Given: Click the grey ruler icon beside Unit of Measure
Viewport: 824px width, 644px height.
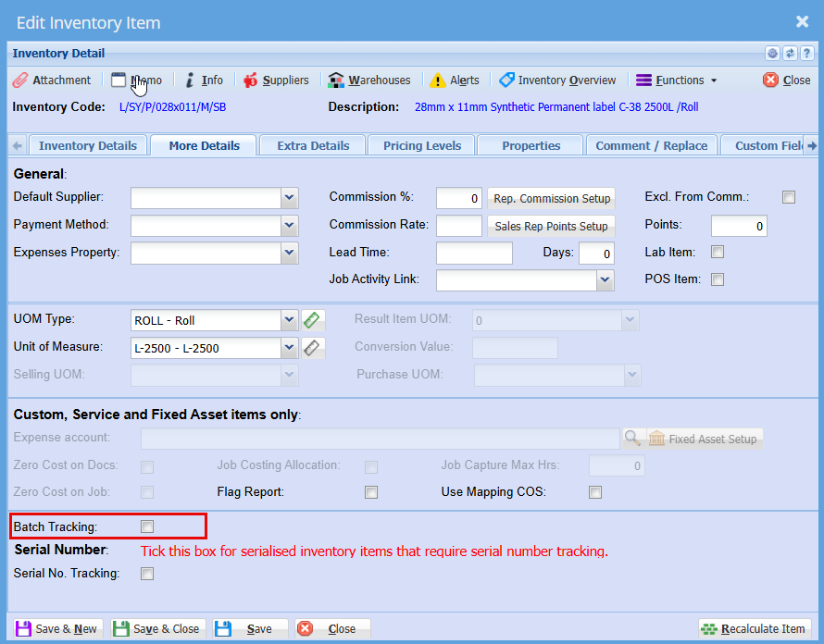Looking at the screenshot, I should 312,348.
